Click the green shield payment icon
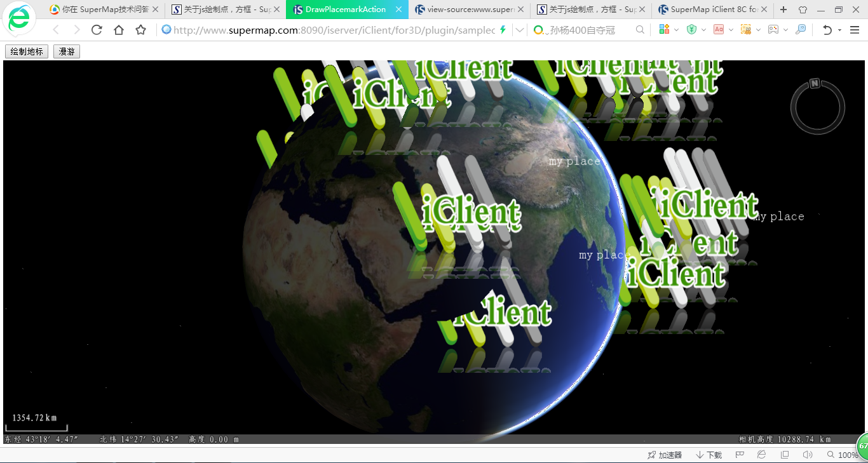Viewport: 868px width, 463px height. [691, 30]
